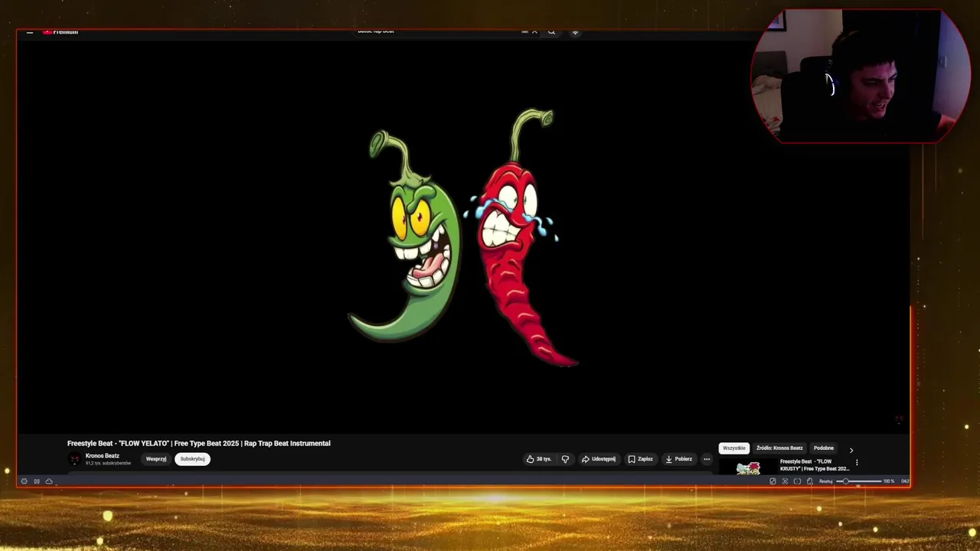Click the square-with-arrow icon left of zoom slider
Viewport: 980px width, 551px height.
tap(773, 481)
